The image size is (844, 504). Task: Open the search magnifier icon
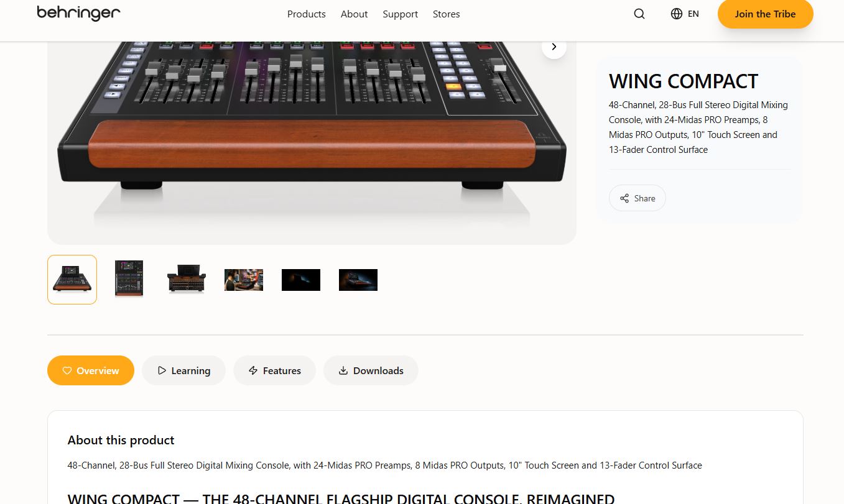[639, 14]
